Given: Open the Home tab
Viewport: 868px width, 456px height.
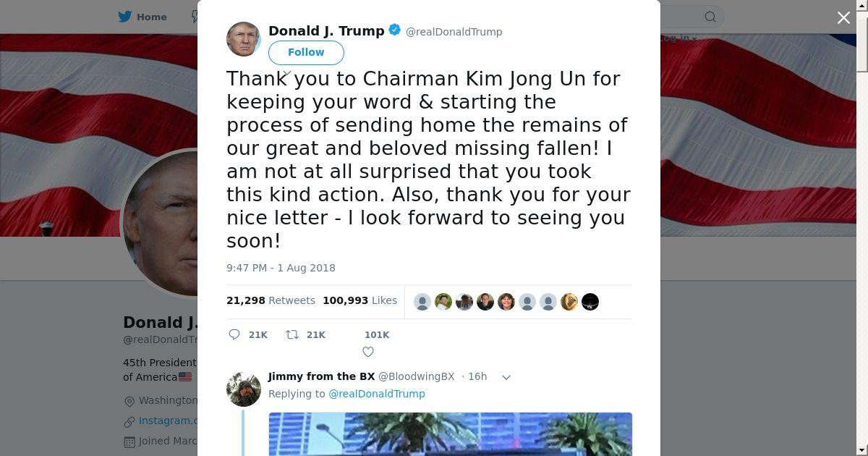Looking at the screenshot, I should point(142,17).
